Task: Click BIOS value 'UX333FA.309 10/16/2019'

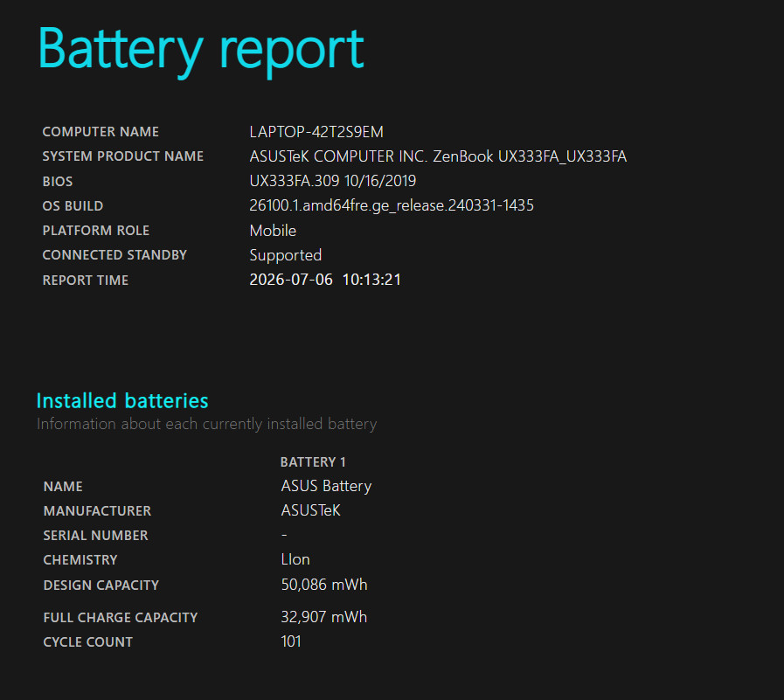Action: (x=332, y=181)
